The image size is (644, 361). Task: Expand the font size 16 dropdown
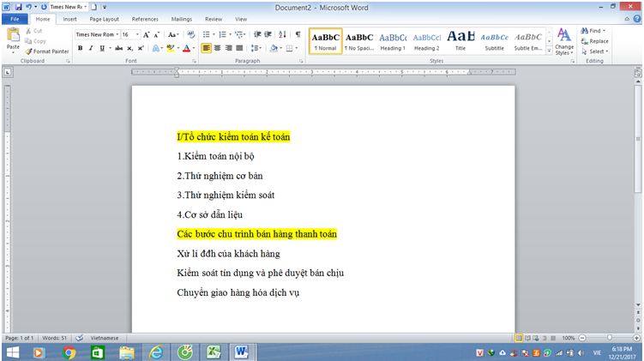pyautogui.click(x=137, y=34)
